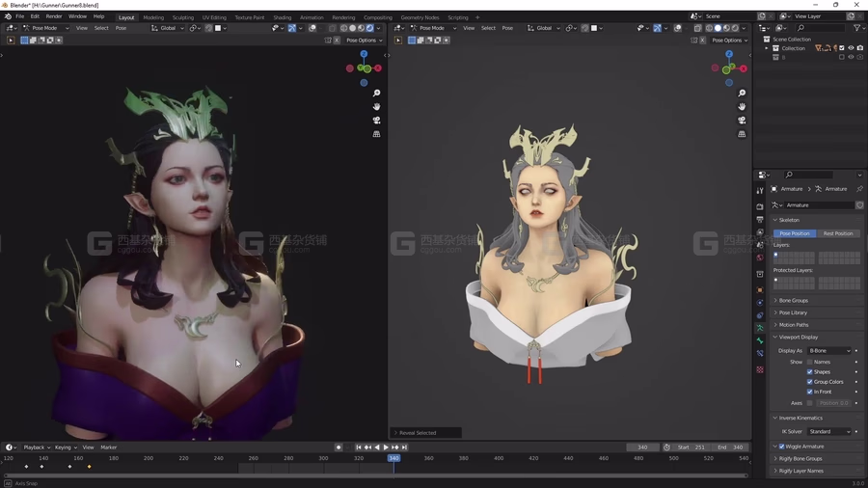Click the Rest Position button
Screen dimensions: 868x488
(x=838, y=233)
